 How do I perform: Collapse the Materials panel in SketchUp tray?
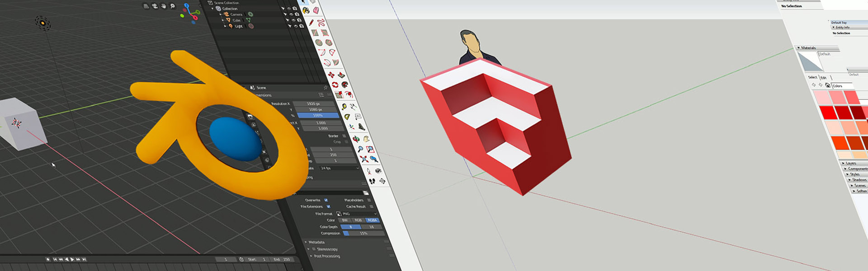click(x=799, y=47)
